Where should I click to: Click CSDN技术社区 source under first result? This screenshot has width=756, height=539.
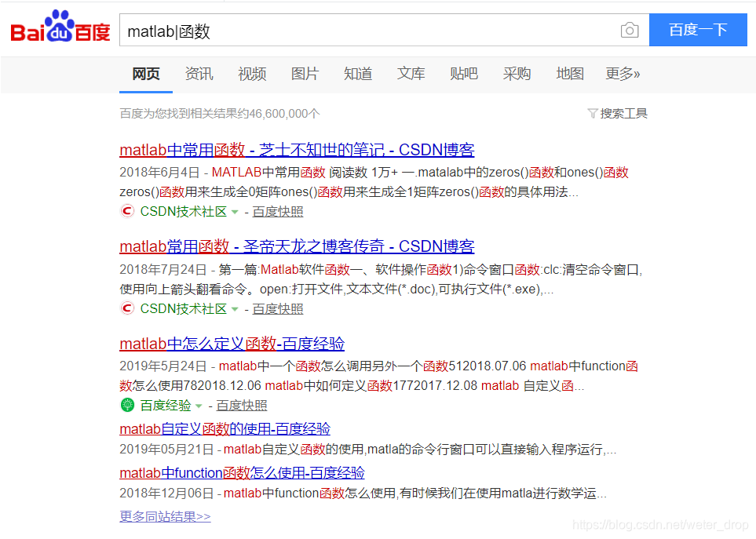click(x=183, y=212)
